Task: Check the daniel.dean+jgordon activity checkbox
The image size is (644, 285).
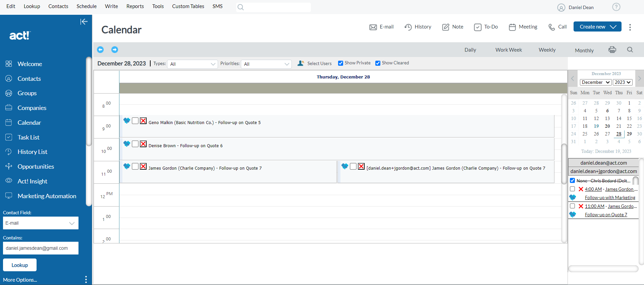Action: 353,166
